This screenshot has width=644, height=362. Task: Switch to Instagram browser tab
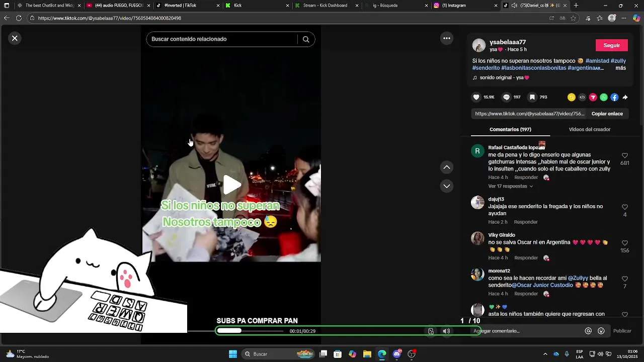465,6
